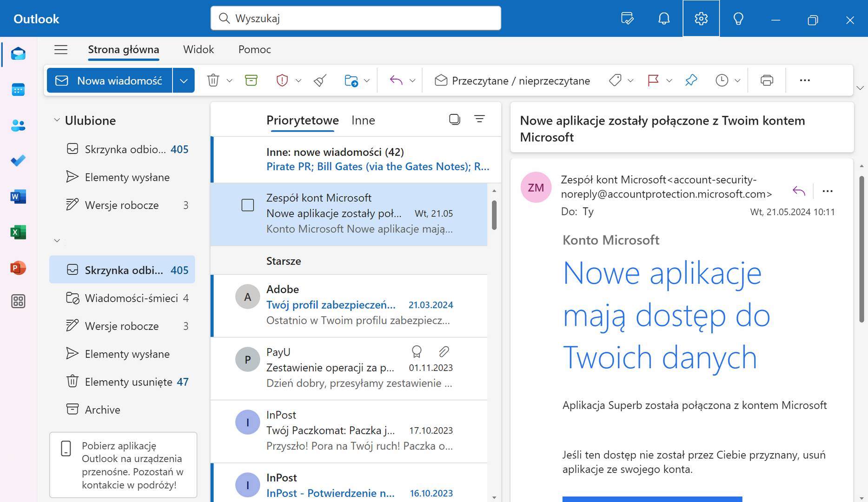Collapse the Ulubione favorites section
This screenshot has width=868, height=502.
(x=57, y=120)
